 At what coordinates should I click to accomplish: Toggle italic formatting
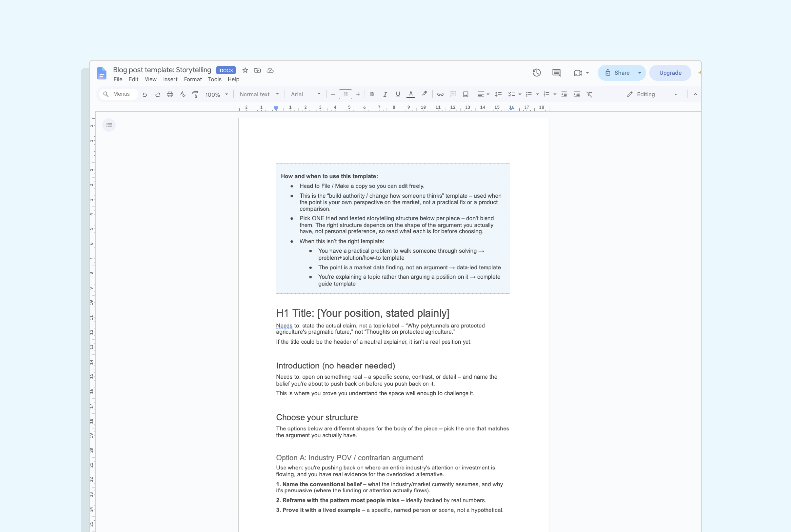pyautogui.click(x=385, y=94)
